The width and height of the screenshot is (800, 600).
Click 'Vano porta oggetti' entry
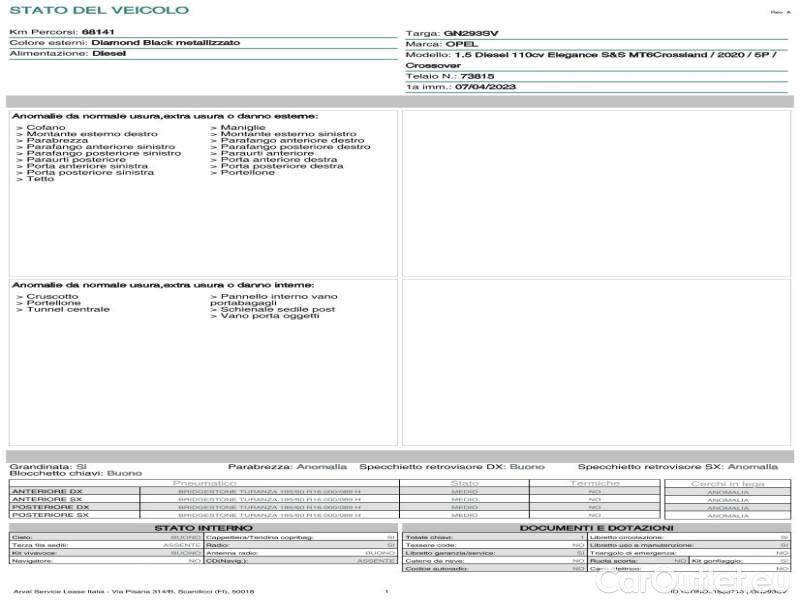pyautogui.click(x=270, y=316)
